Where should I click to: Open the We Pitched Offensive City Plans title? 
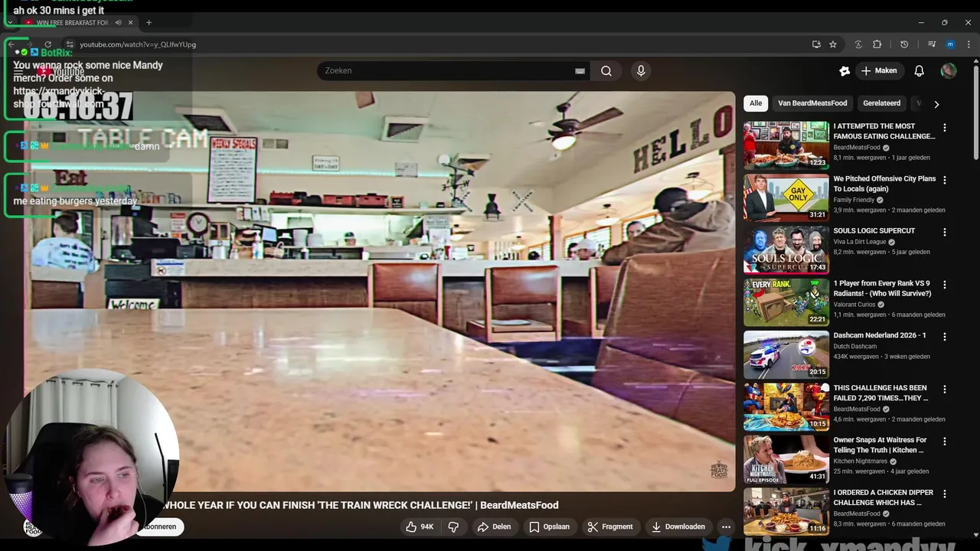point(884,184)
